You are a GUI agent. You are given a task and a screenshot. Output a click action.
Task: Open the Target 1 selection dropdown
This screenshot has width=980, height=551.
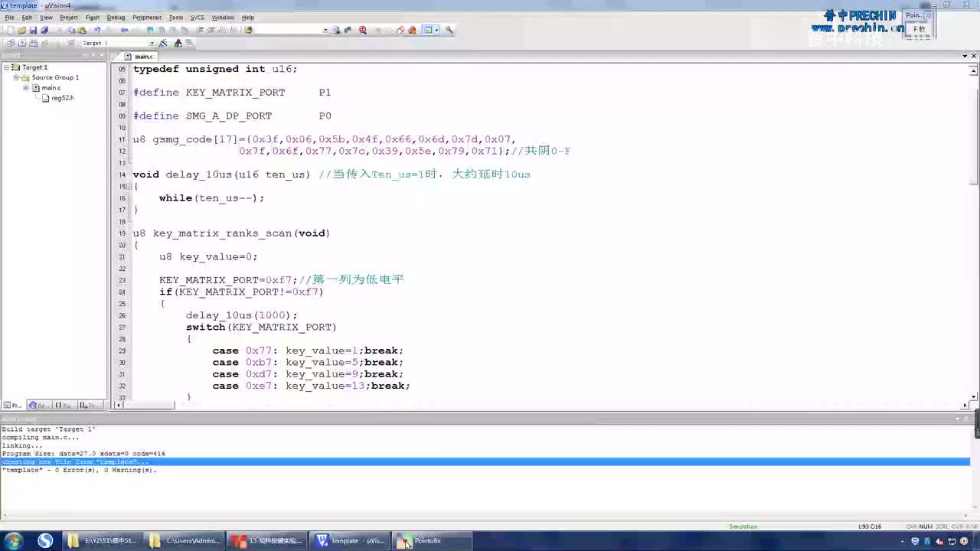152,43
